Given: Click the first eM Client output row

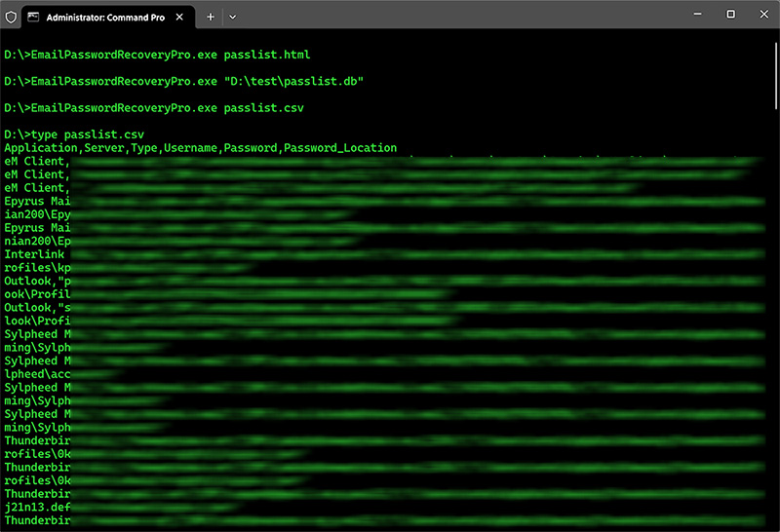Looking at the screenshot, I should tap(35, 162).
